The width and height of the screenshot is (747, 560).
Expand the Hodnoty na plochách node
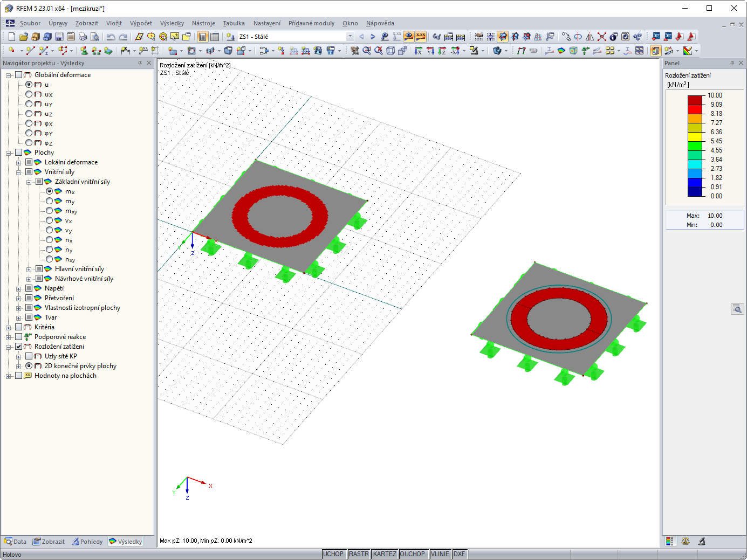click(x=9, y=376)
